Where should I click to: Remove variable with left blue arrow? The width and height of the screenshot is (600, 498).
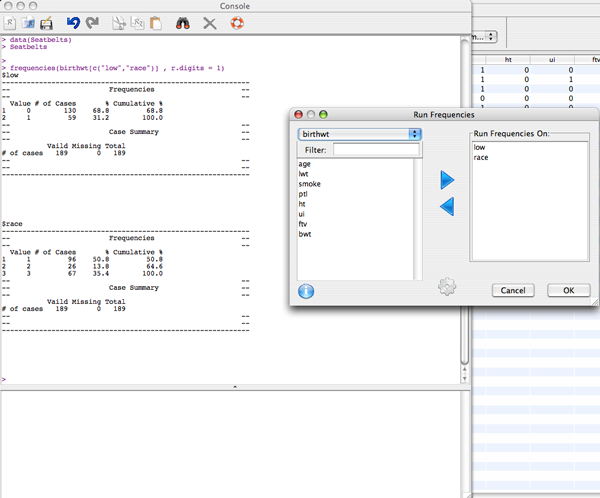click(x=447, y=207)
